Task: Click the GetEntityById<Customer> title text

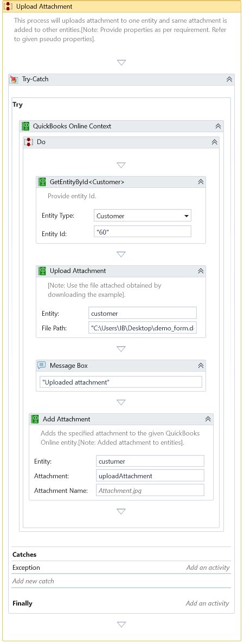Action: point(87,182)
